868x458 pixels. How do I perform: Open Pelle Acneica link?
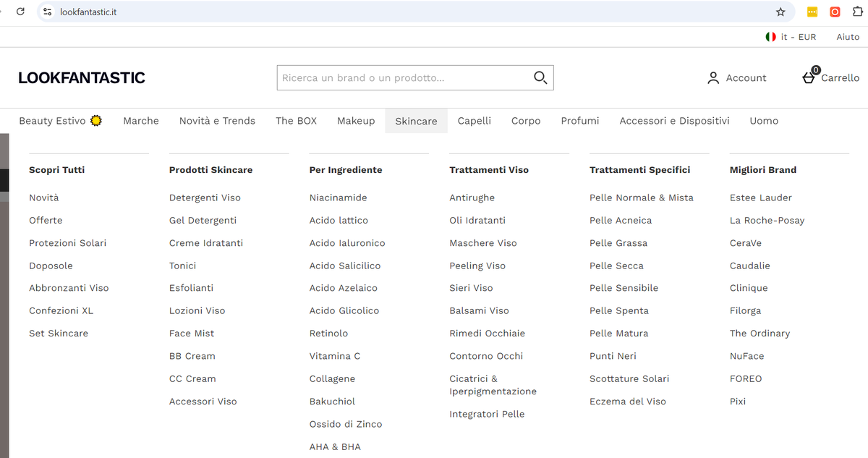click(621, 220)
